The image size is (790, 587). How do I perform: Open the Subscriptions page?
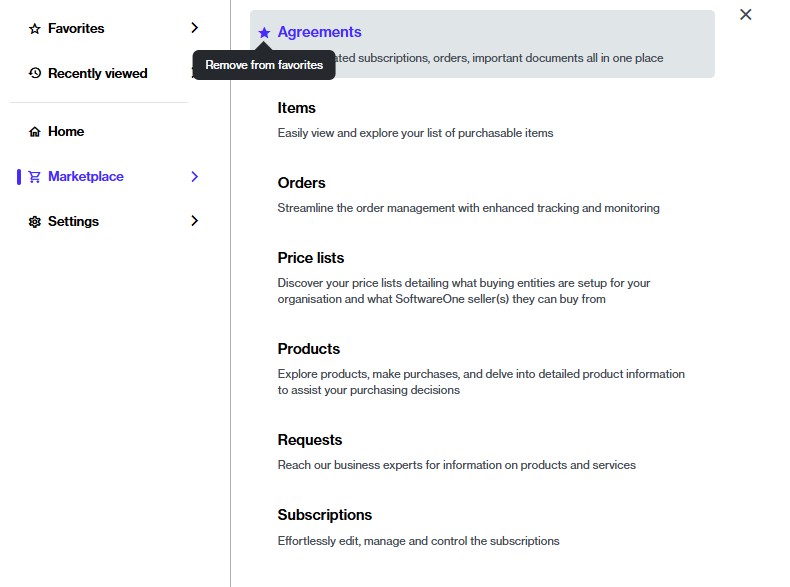325,515
